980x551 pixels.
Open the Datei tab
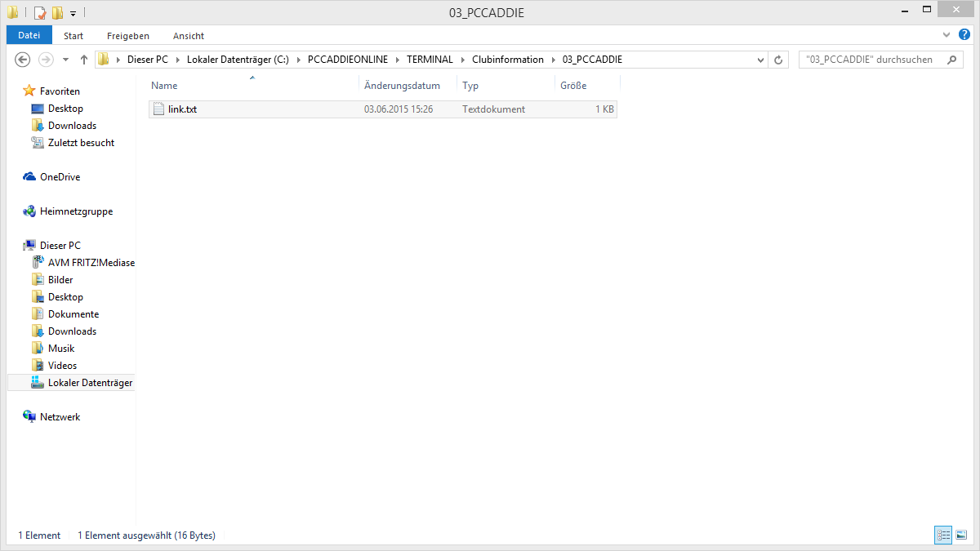pyautogui.click(x=29, y=35)
